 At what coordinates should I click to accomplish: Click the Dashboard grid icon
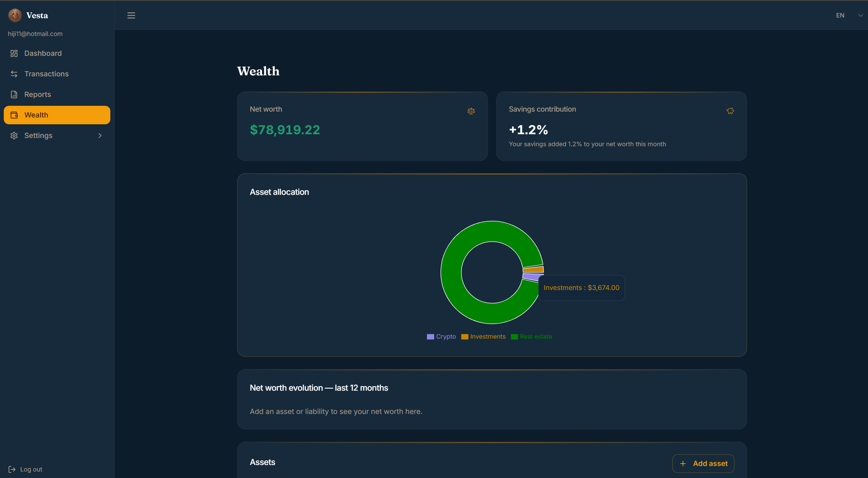[x=14, y=53]
